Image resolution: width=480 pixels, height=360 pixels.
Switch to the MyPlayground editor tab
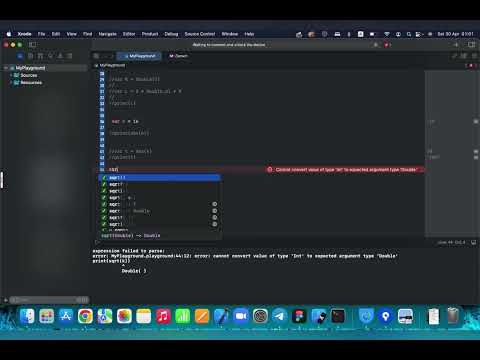point(139,56)
